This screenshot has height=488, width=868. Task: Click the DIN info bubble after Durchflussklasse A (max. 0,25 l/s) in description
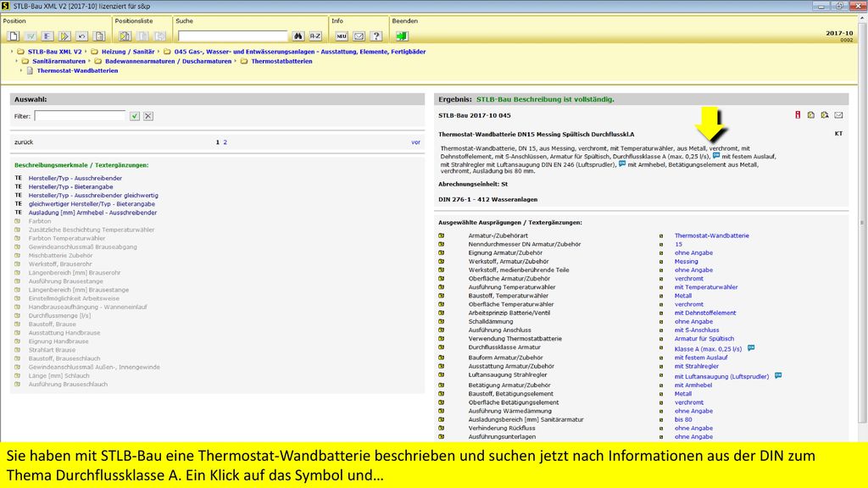coord(716,156)
